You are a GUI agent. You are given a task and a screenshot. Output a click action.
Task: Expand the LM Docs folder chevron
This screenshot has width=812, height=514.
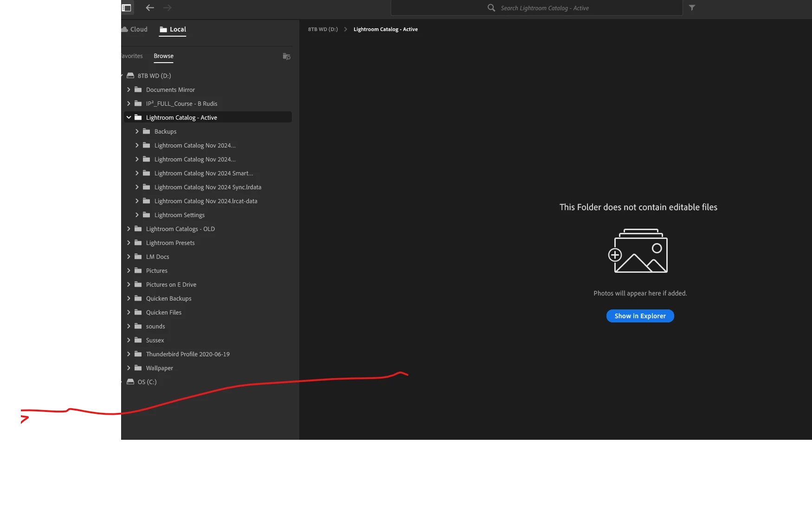[x=129, y=257]
